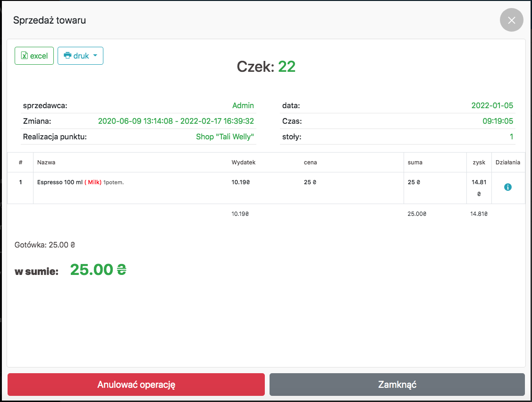Click the info icon in Działania column
The width and height of the screenshot is (532, 402).
point(508,187)
